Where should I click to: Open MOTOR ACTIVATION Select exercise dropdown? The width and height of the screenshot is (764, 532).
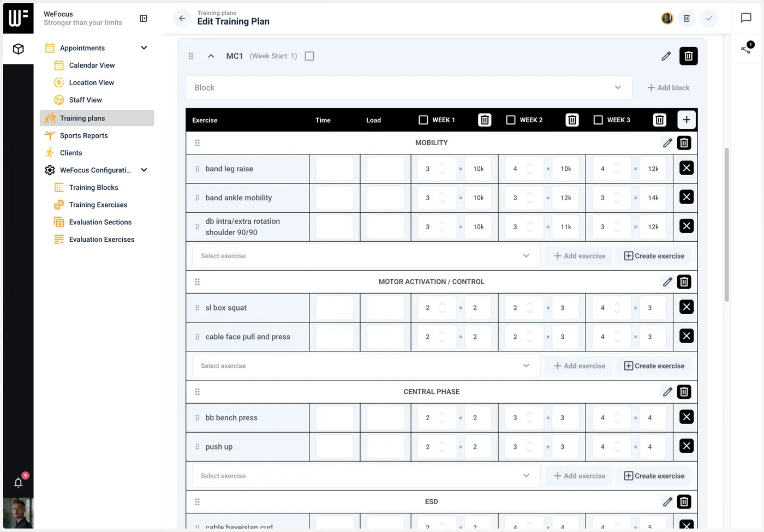click(366, 366)
